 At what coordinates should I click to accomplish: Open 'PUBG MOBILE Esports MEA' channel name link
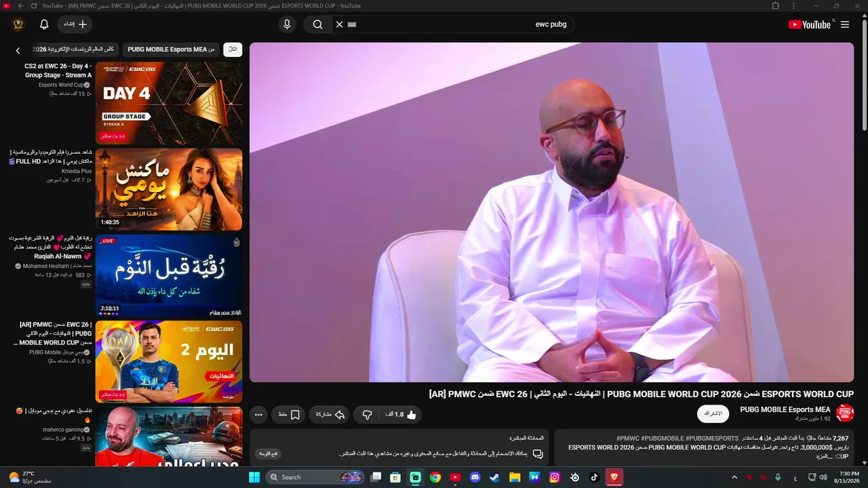click(785, 409)
